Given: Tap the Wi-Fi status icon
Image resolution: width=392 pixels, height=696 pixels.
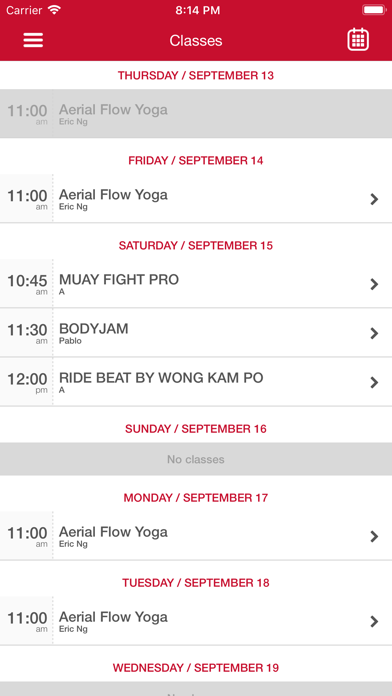Looking at the screenshot, I should (54, 10).
